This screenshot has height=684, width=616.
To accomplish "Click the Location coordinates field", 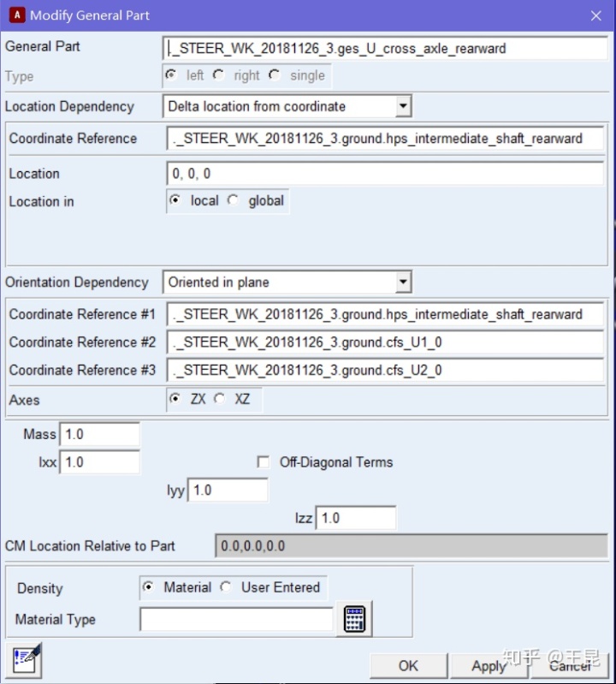I will (x=385, y=174).
